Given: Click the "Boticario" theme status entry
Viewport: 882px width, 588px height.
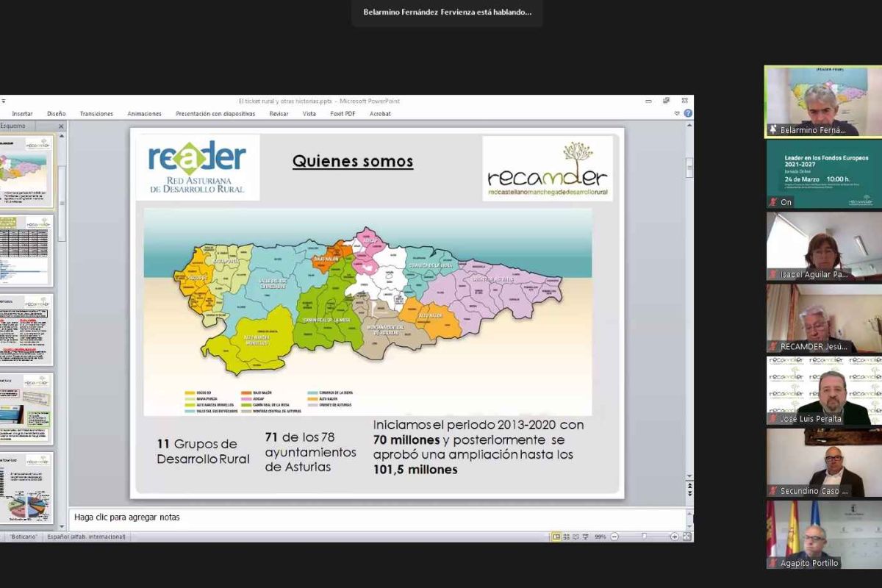Looking at the screenshot, I should pyautogui.click(x=24, y=537).
